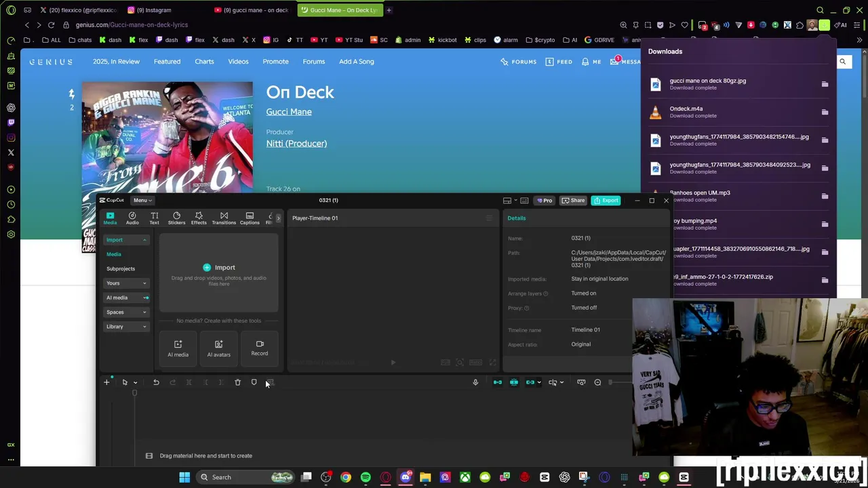Open File Explorer from the taskbar
This screenshot has height=488, width=868.
425,477
